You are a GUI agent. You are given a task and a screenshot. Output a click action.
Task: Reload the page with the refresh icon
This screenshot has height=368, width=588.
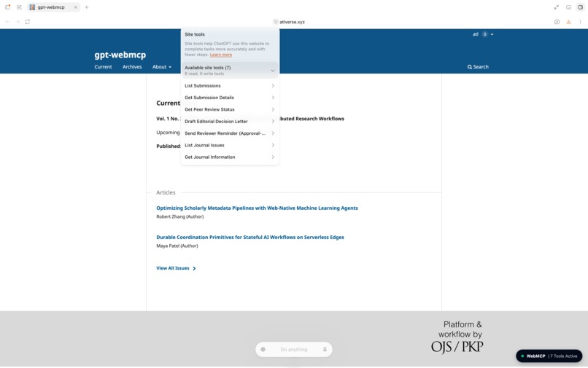[x=28, y=22]
